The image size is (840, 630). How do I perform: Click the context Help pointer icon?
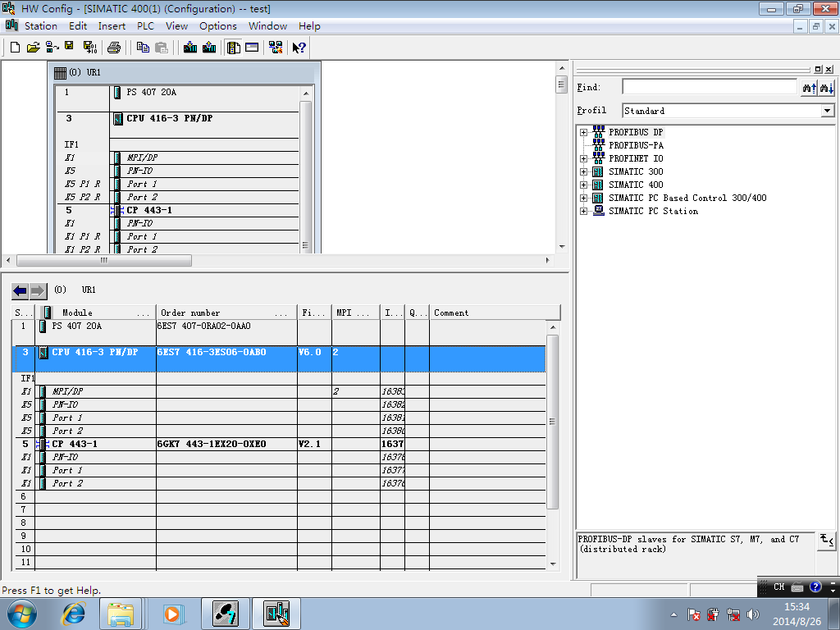click(299, 48)
